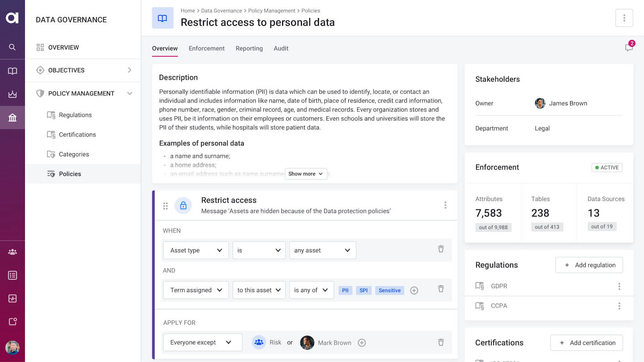Select the bank-shaped governance icon in the sidebar

pos(13,117)
